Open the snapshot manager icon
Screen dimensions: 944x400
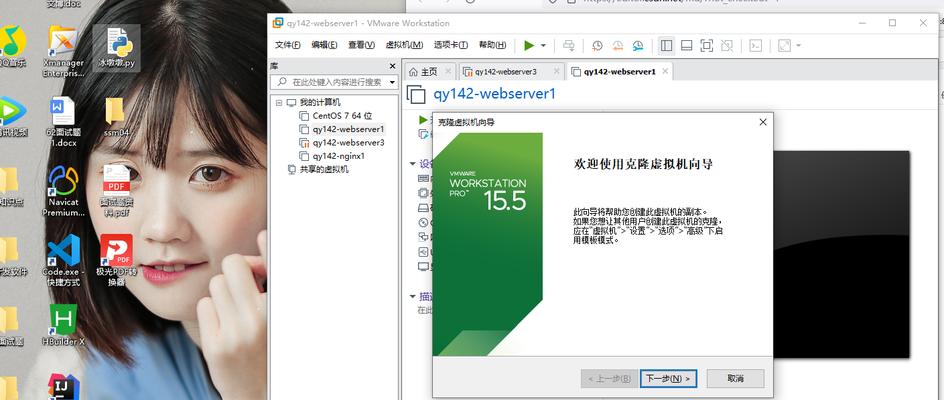point(638,45)
